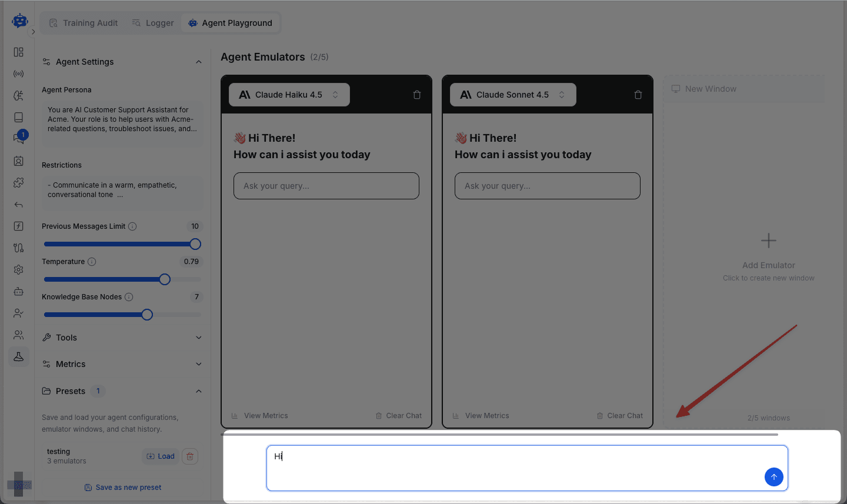Click the Temperature slider handle

pyautogui.click(x=165, y=279)
